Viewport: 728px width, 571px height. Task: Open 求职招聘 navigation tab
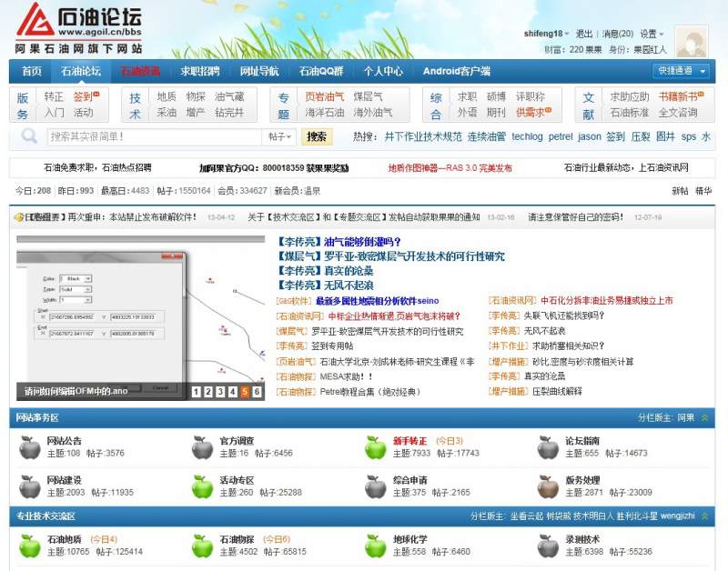pyautogui.click(x=200, y=71)
